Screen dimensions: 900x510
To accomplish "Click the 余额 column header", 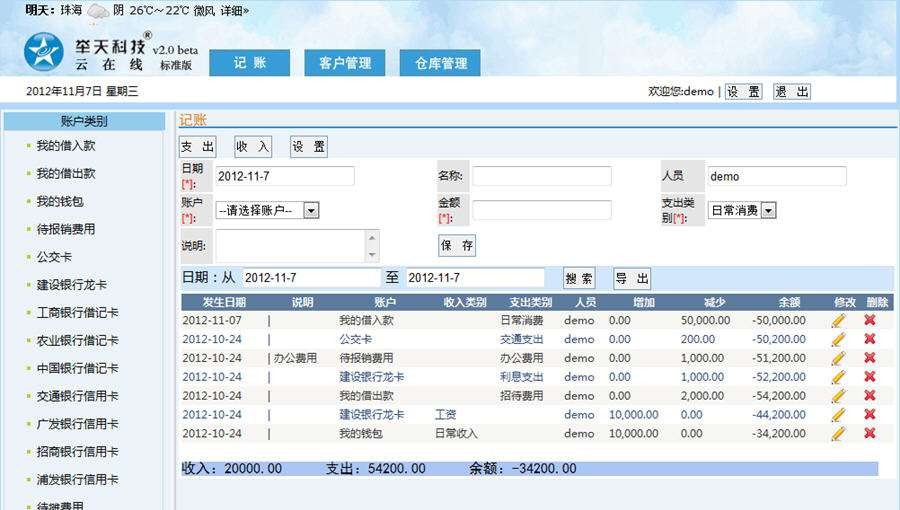I will point(789,302).
